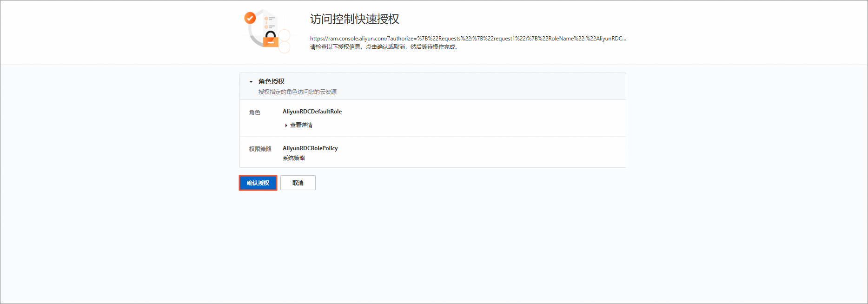Collapse the 角色授权 section arrow

[x=251, y=82]
